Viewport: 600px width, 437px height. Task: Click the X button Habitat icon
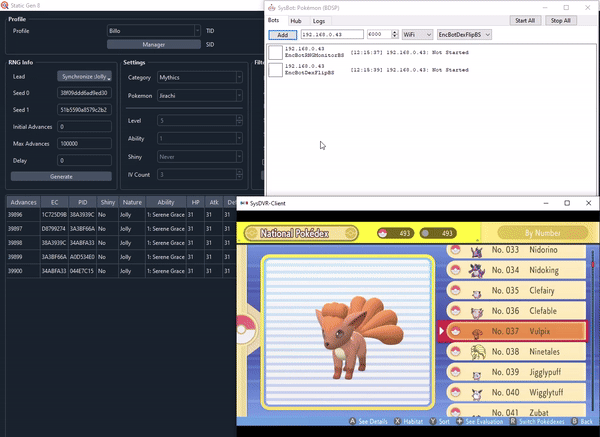(398, 421)
